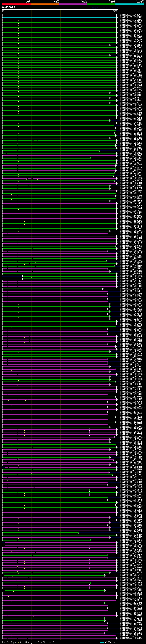Select the UniRef100_Q3TIM0 entry
This screenshot has height=644, width=146.
[131, 72]
